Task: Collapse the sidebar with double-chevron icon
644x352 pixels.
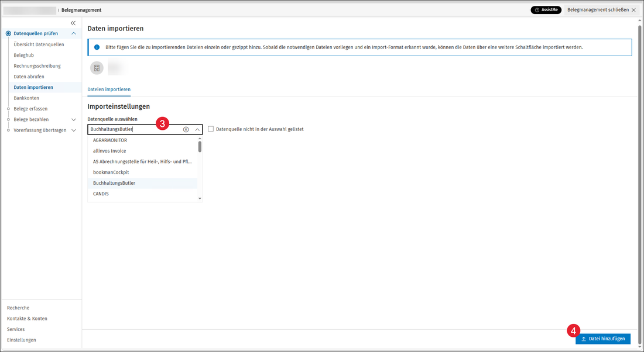Action: (x=73, y=23)
